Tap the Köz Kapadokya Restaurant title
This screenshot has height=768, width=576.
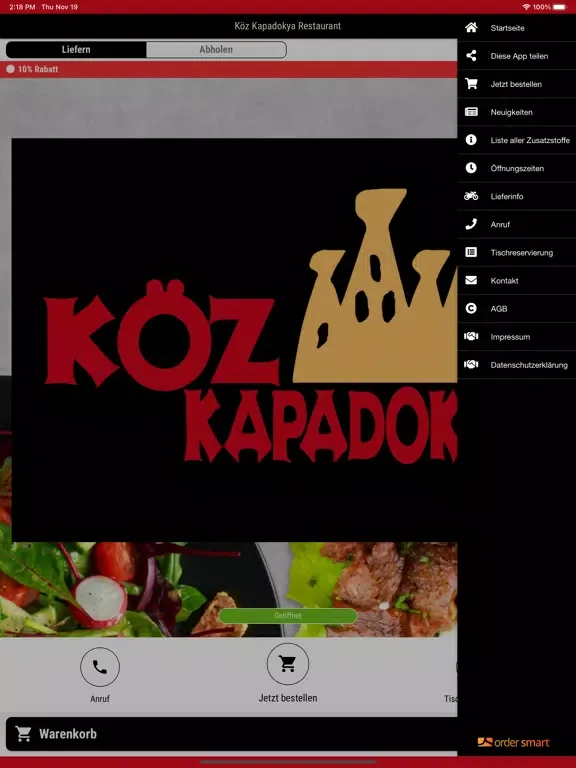[288, 26]
